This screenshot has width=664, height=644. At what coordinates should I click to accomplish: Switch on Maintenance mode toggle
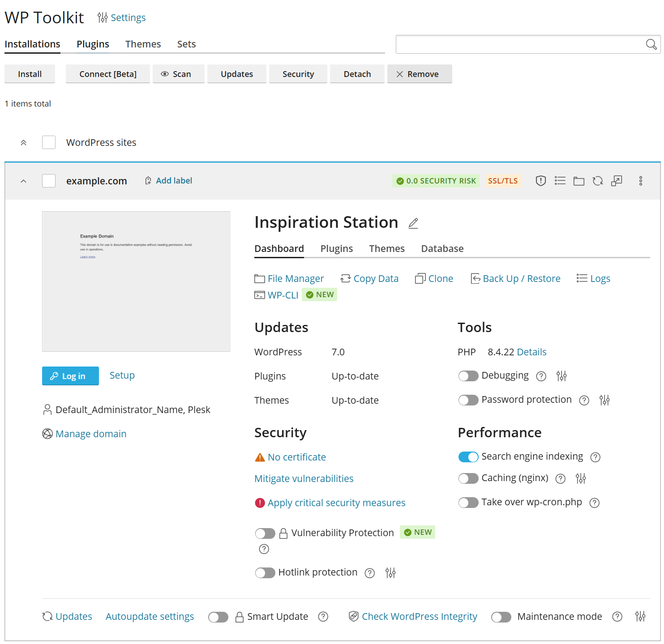[501, 617]
